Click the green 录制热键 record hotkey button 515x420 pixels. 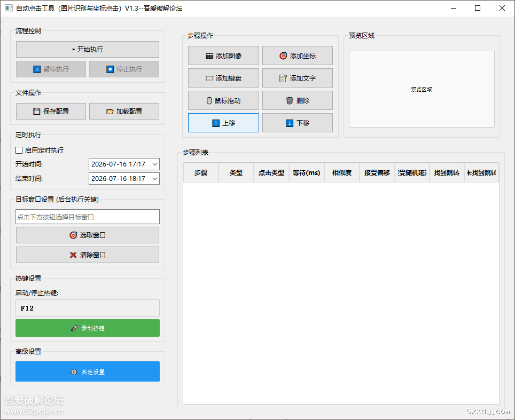88,328
